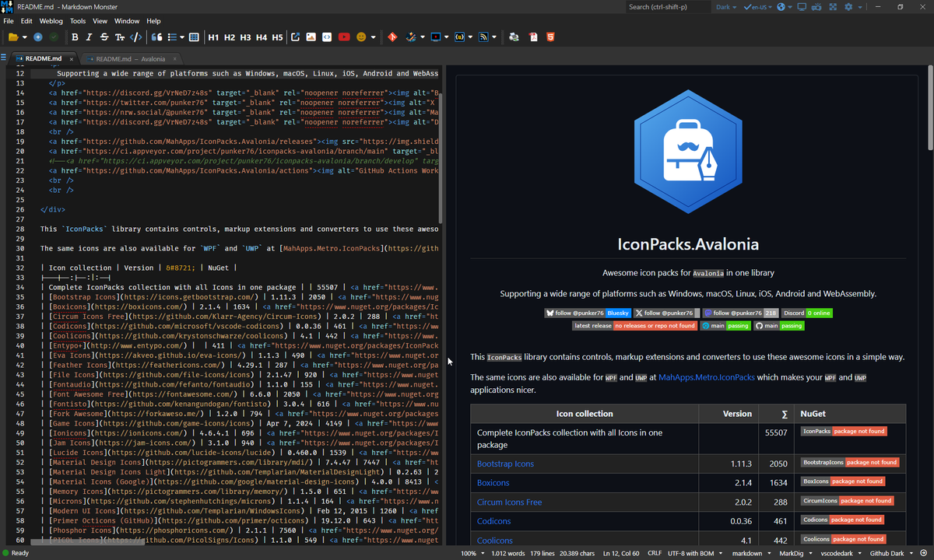Open the Help menu
Viewport: 934px width, 560px height.
[153, 21]
